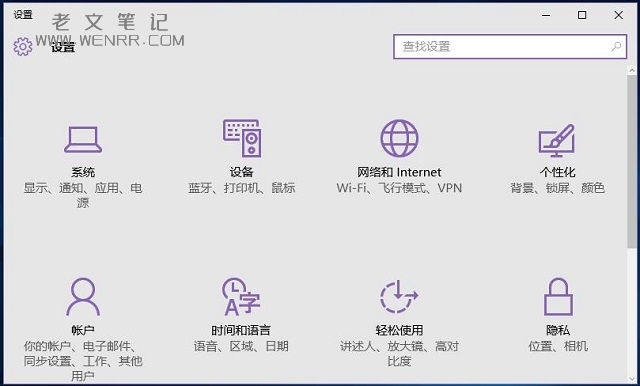Click the 帐户 category title
640x386 pixels.
83,330
